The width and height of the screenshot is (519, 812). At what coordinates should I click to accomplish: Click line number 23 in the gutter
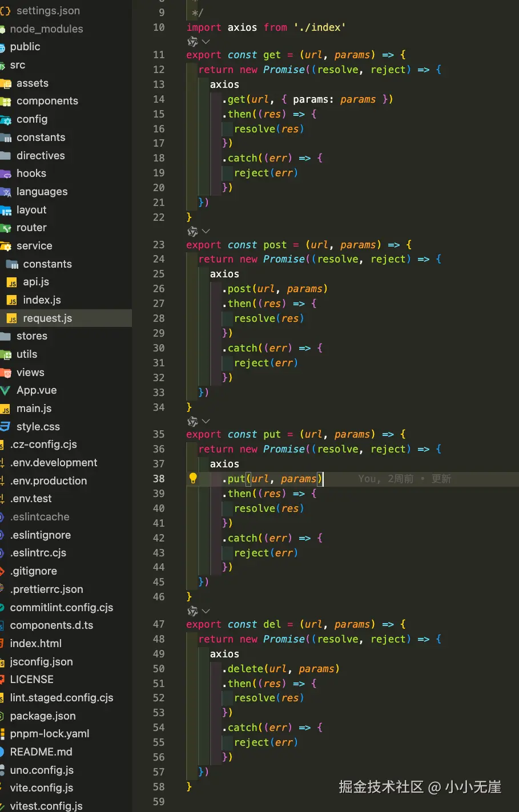point(159,245)
